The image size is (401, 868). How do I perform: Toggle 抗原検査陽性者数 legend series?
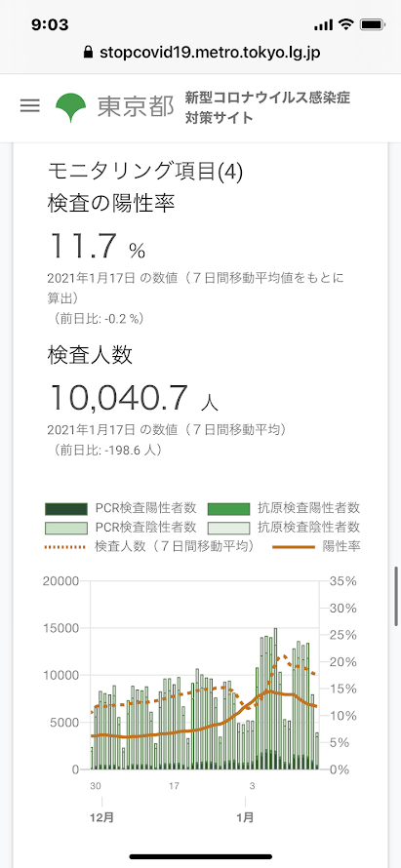pyautogui.click(x=284, y=507)
